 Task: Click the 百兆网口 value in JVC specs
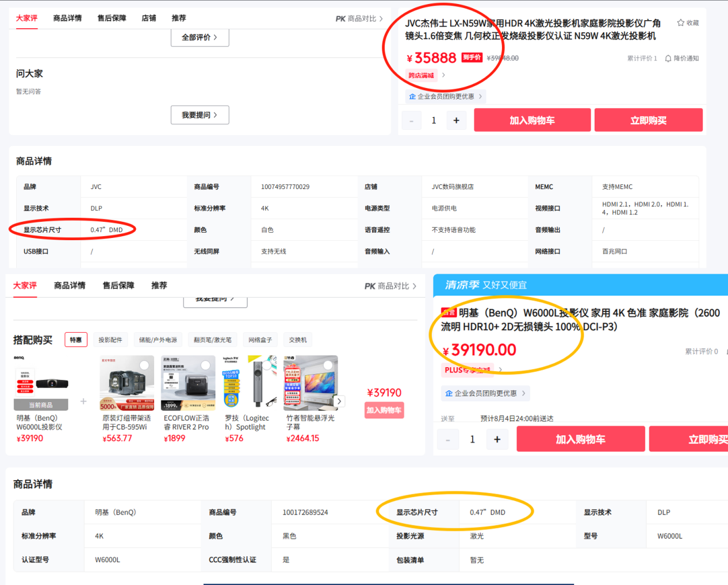tap(615, 252)
